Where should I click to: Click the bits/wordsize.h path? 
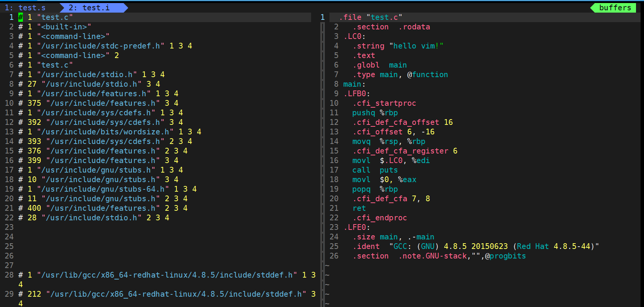tap(105, 132)
